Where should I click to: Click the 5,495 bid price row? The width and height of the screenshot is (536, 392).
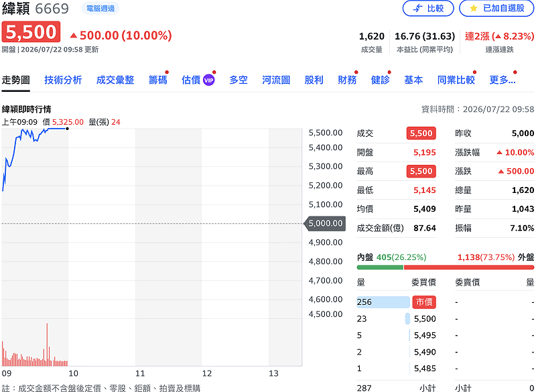click(x=397, y=336)
